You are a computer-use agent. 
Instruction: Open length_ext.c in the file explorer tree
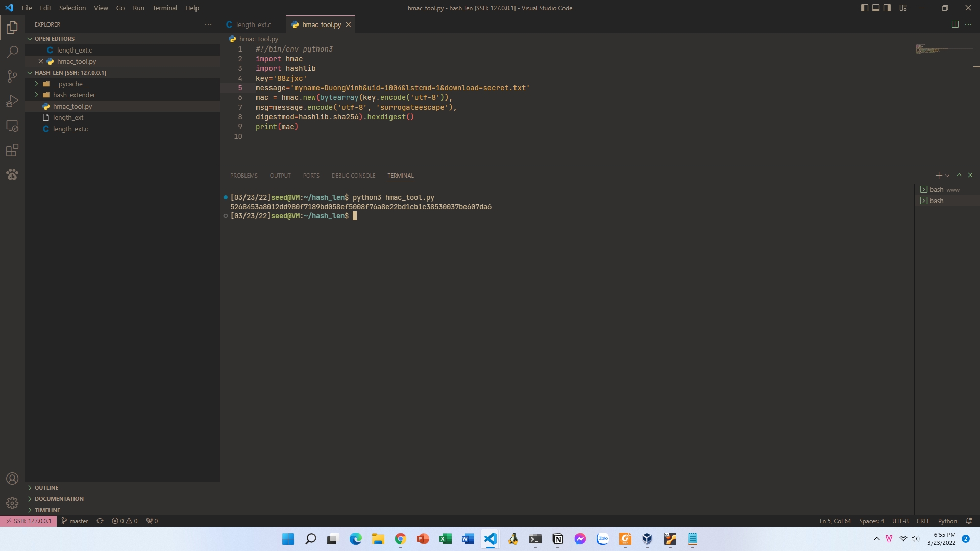pos(70,129)
